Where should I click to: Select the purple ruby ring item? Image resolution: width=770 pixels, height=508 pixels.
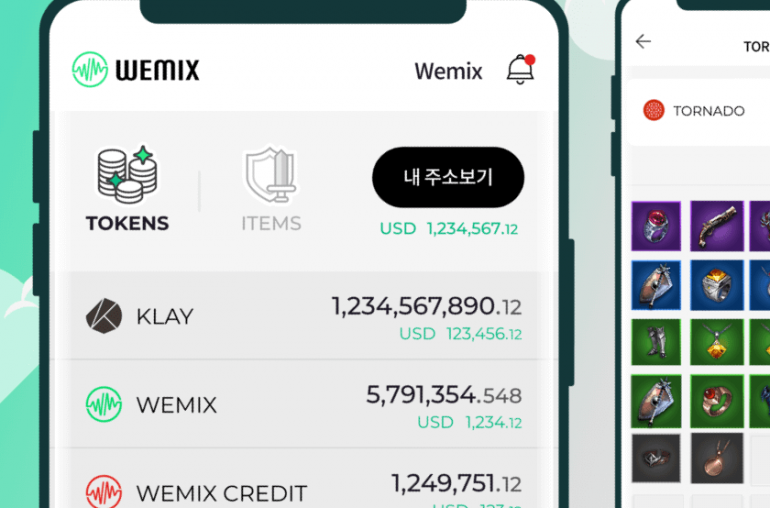pyautogui.click(x=656, y=226)
